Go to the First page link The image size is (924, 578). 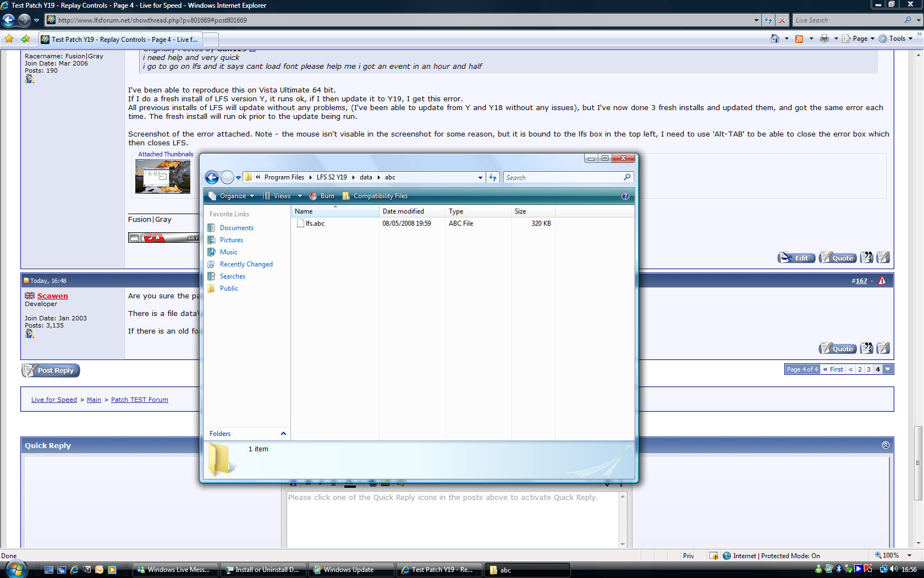tap(833, 369)
